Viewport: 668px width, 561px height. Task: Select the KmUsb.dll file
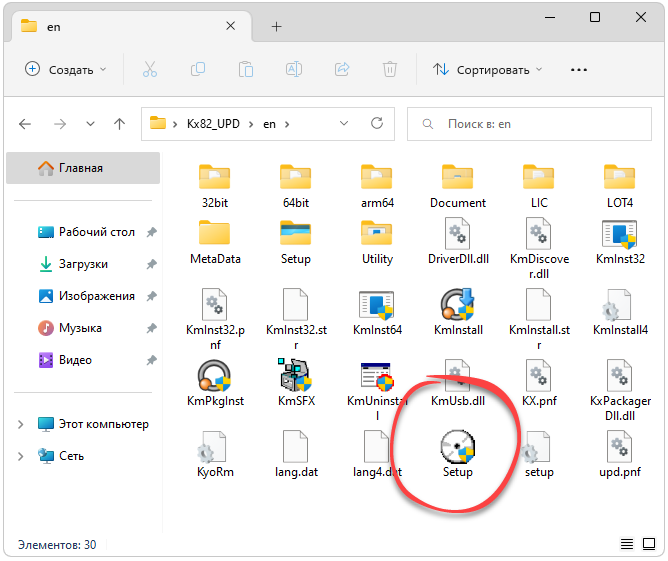[458, 384]
